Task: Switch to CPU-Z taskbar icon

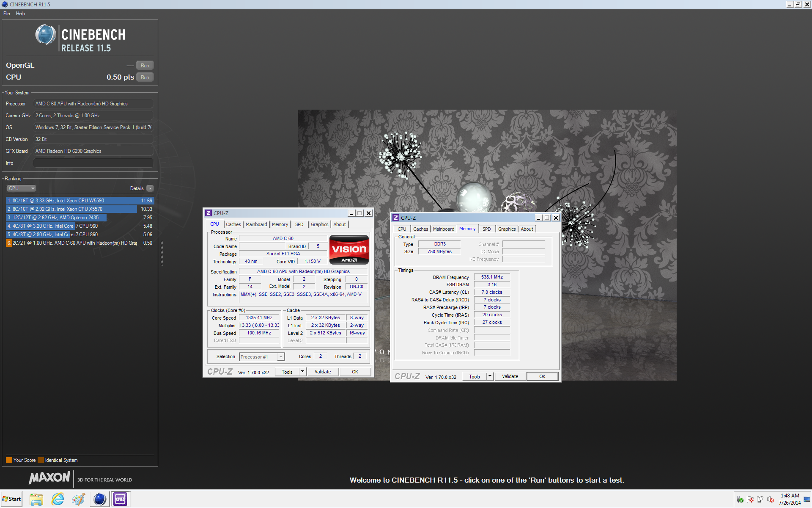Action: pyautogui.click(x=121, y=499)
